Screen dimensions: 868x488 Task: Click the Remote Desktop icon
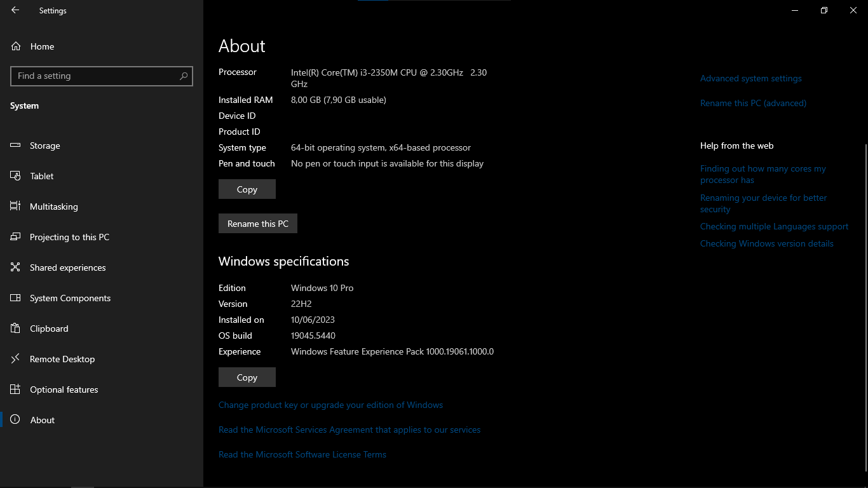pyautogui.click(x=16, y=359)
